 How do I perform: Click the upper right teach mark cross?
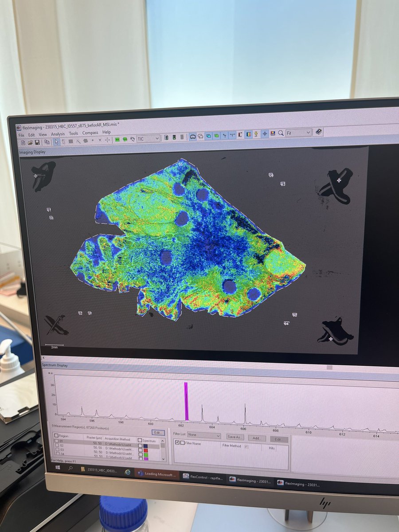click(339, 180)
